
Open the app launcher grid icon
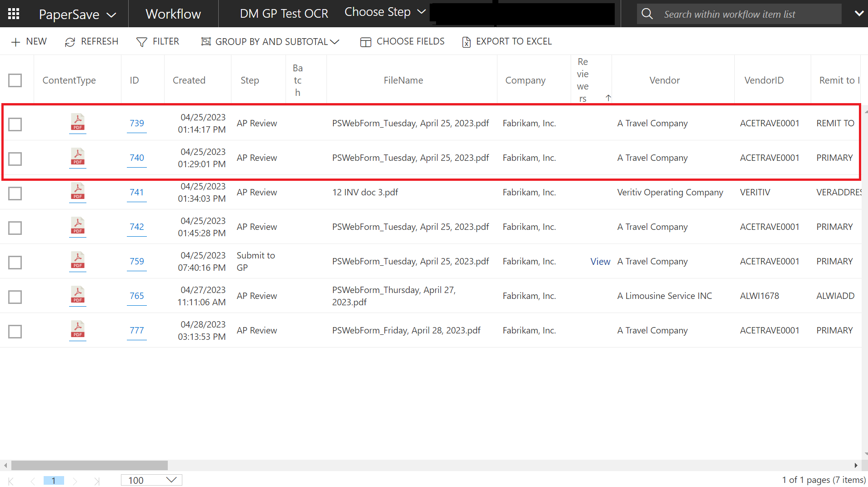point(14,14)
